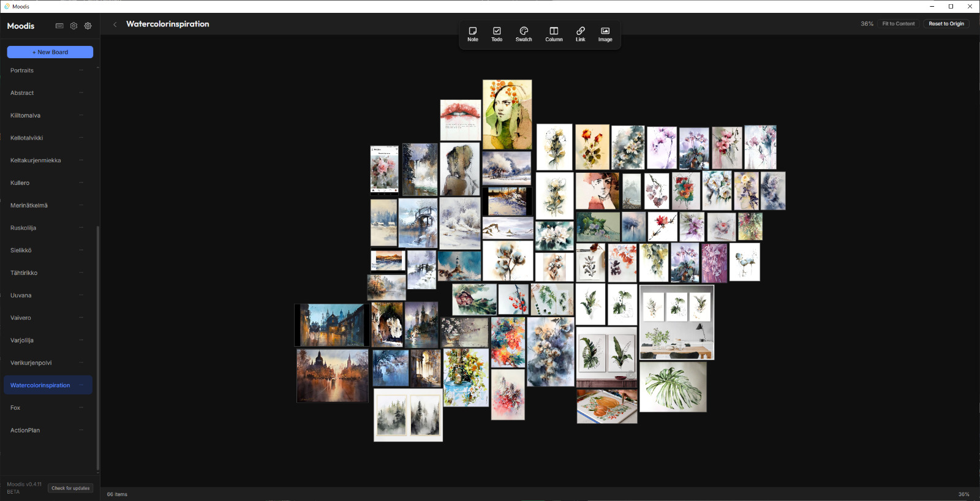Add an Image from the toolbar

[605, 34]
